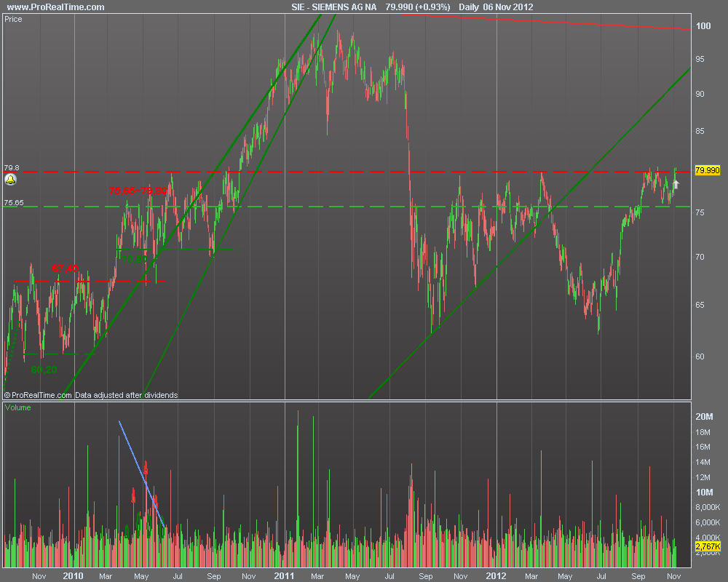Click the 14M volume axis label
This screenshot has height=582, width=728.
click(x=703, y=462)
